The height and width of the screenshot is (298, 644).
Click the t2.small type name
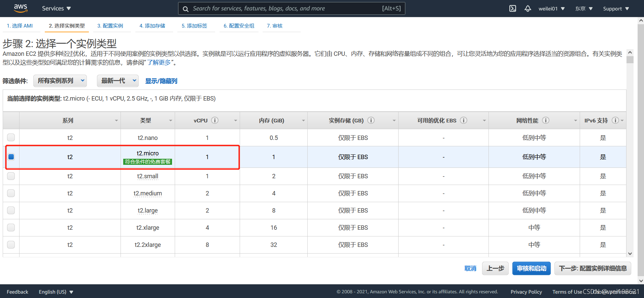click(x=147, y=176)
